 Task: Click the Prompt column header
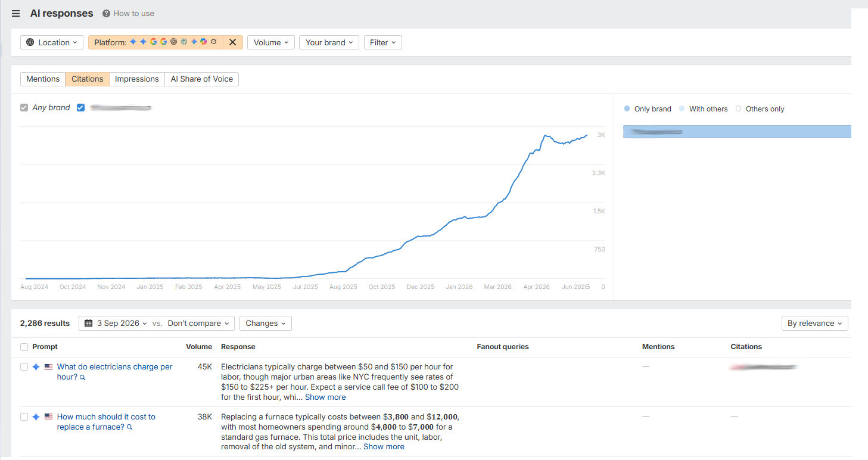coord(45,347)
